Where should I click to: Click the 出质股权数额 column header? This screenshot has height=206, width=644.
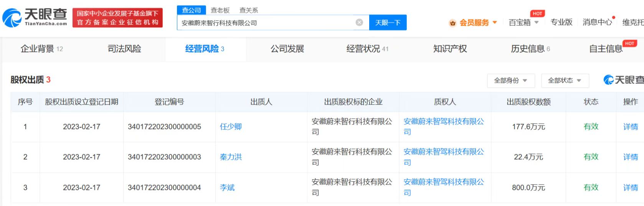coord(528,102)
